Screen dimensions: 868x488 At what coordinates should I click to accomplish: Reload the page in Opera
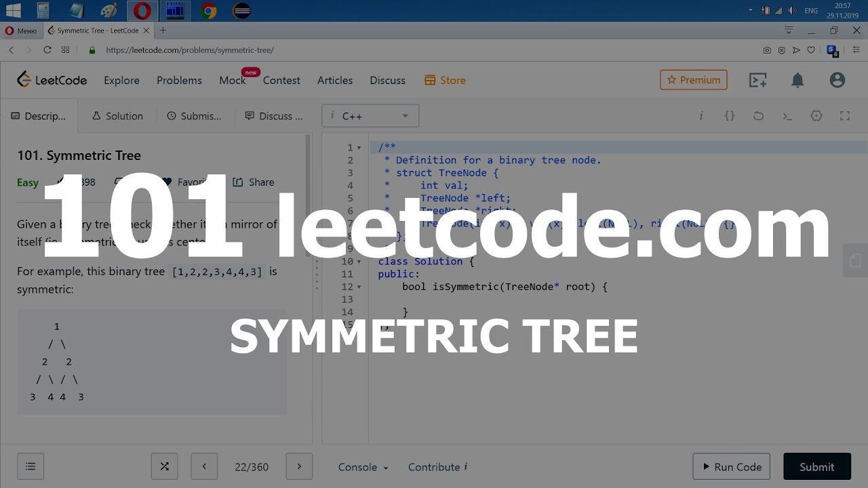(47, 50)
